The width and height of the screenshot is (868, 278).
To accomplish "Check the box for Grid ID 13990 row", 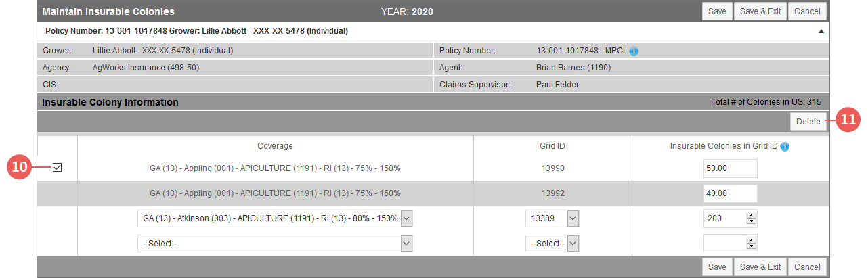I will click(x=57, y=168).
